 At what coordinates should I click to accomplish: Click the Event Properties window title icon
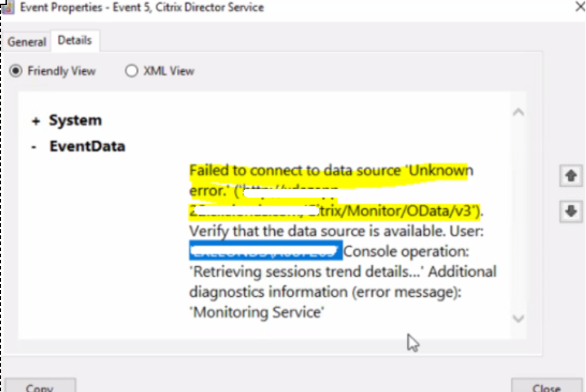7,7
